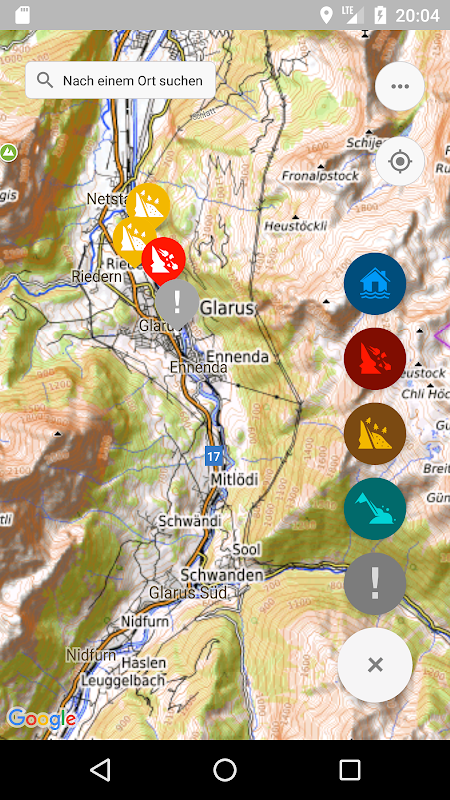Open the three-dot more options button
The image size is (450, 800).
tap(399, 86)
